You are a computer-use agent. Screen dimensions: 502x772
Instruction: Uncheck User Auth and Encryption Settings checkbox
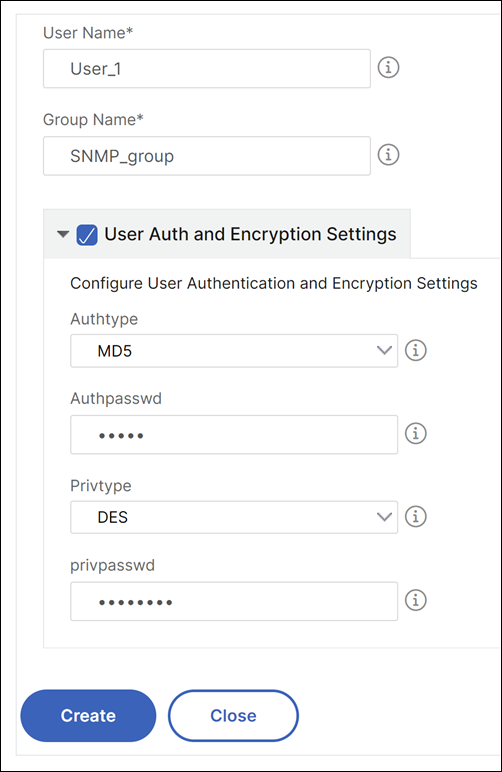click(87, 235)
